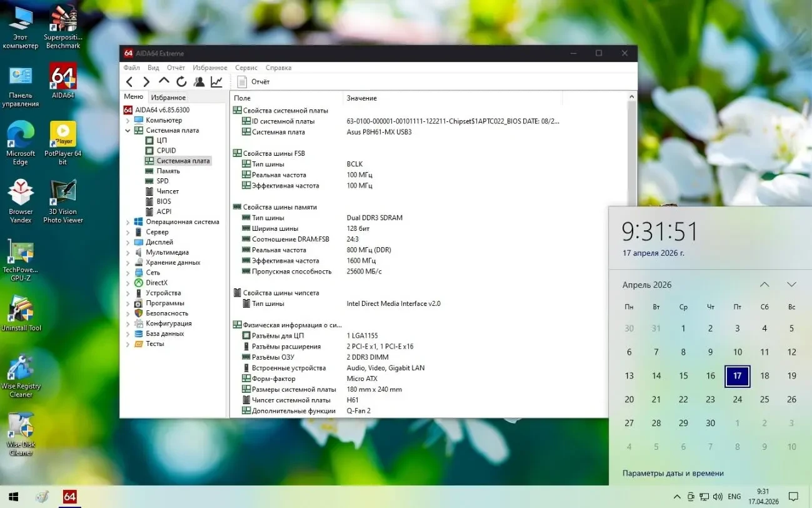Open the Память (Memory) section icon

150,170
